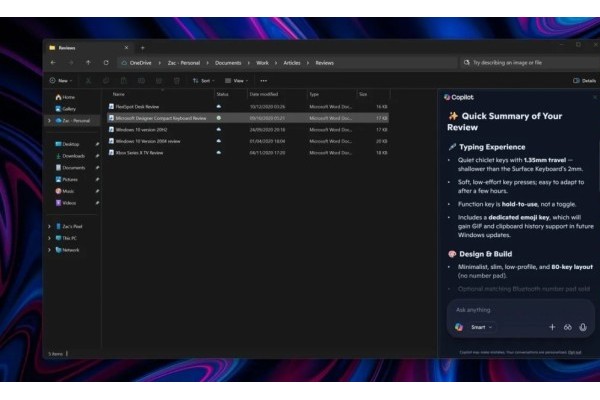Click the Opt out link under Copilot chat
The image size is (600, 400).
coord(575,352)
